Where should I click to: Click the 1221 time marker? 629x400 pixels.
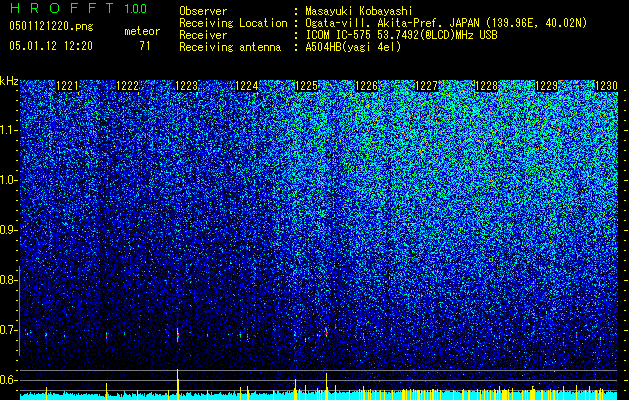point(67,86)
